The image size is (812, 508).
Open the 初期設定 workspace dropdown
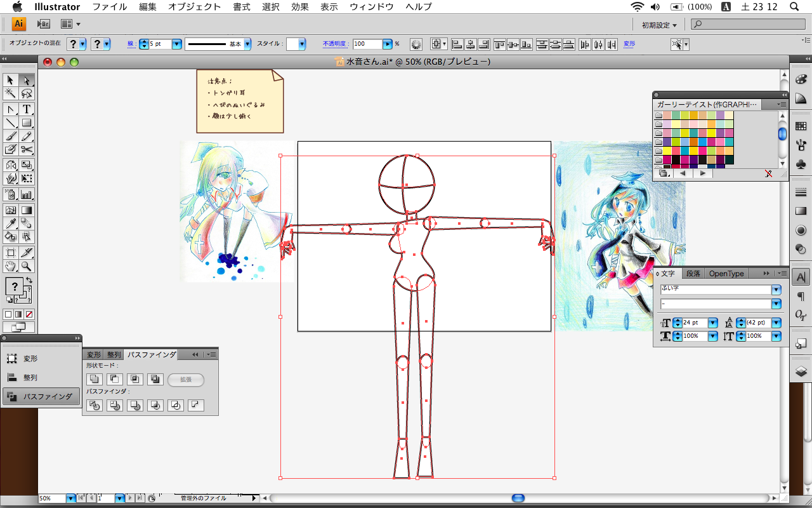point(659,25)
